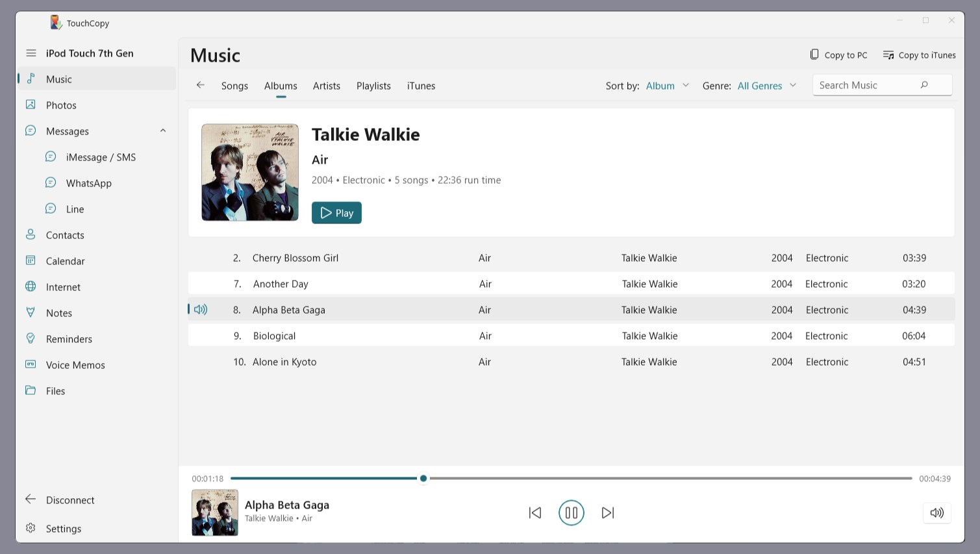Image resolution: width=980 pixels, height=554 pixels.
Task: Click Copy to PC
Action: pos(838,55)
